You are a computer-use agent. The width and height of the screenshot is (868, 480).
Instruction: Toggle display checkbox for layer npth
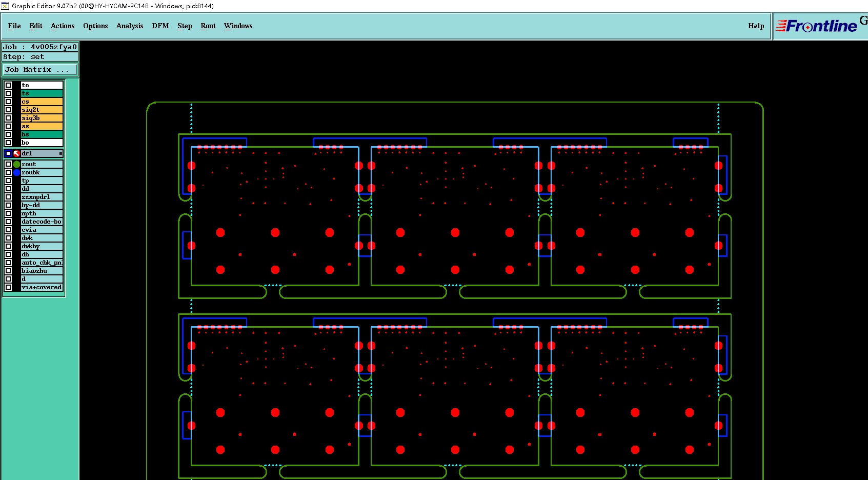(x=8, y=213)
